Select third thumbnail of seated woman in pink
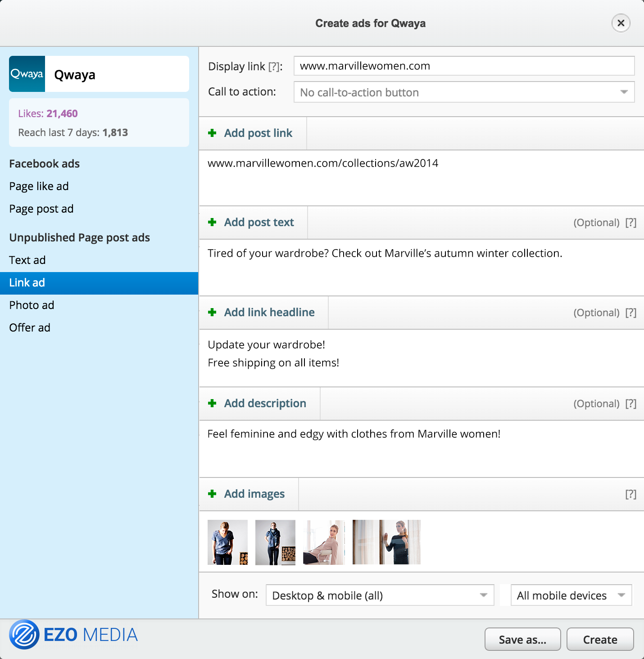 click(324, 542)
